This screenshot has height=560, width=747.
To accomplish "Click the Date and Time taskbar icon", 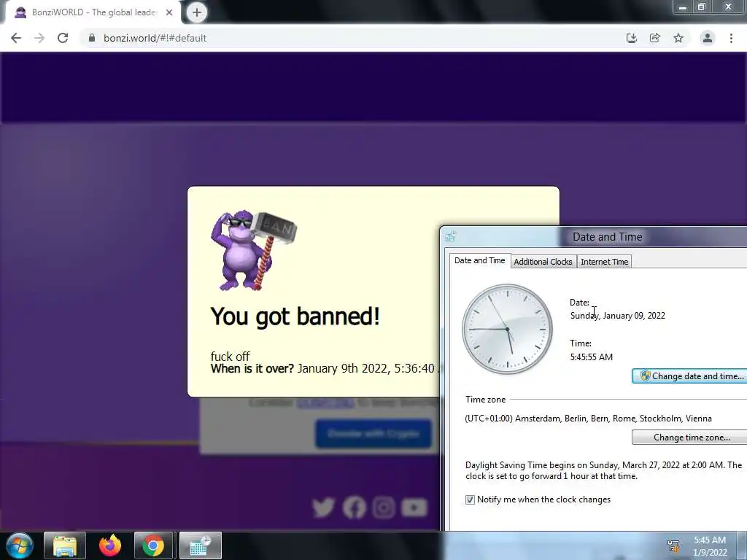I will (x=200, y=545).
